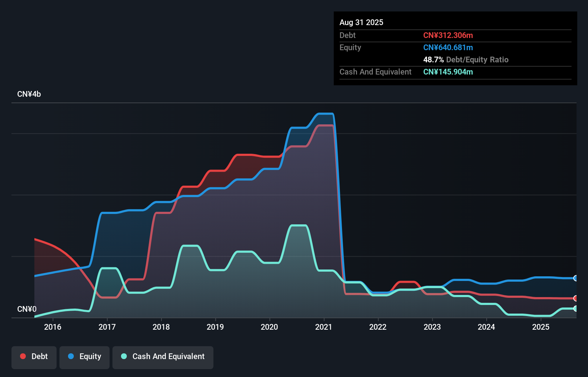The image size is (588, 377).
Task: Click the 48.7% Debt/Equity Ratio text
Action: 466,59
